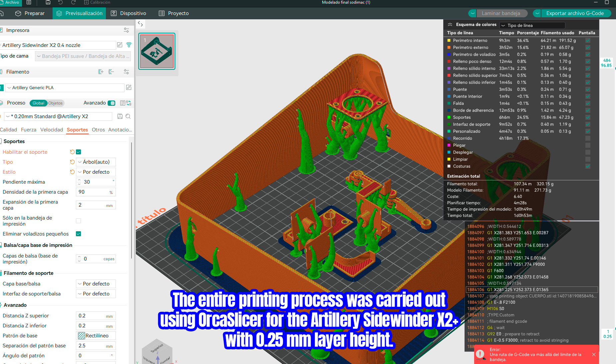This screenshot has width=616, height=364.
Task: Edit the Artillery Generic PLA filament preset
Action: pos(129,88)
